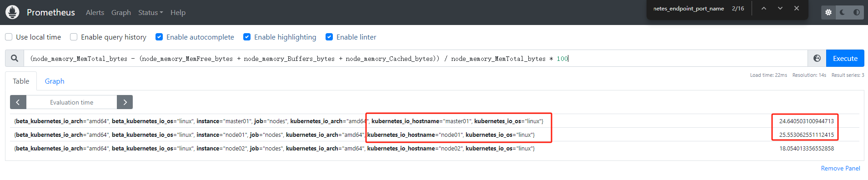Screen dimensions: 868x180
Task: Disable the Enable linter checkbox
Action: pyautogui.click(x=329, y=37)
